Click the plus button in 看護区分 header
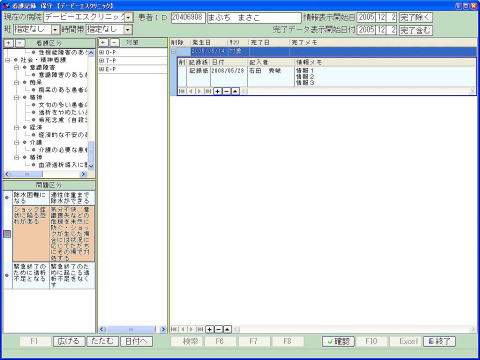This screenshot has width=480, height=360. pos(8,43)
